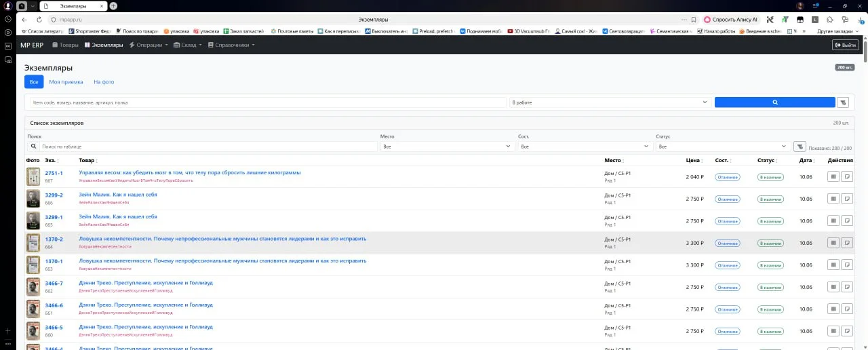Open note action for item 3299-2
The image size is (868, 350).
[846, 199]
